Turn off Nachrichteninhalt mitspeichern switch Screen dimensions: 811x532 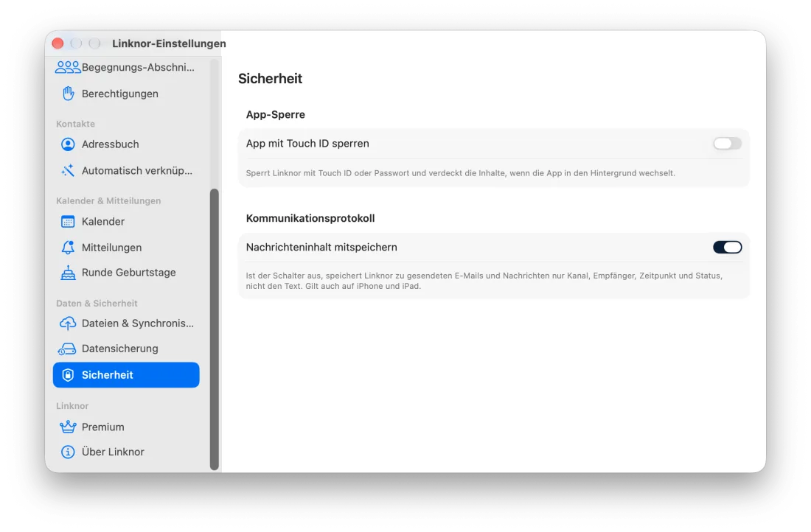coord(727,247)
